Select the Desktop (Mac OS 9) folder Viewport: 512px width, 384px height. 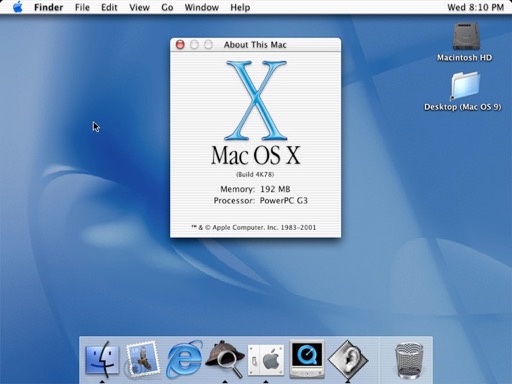tap(463, 92)
